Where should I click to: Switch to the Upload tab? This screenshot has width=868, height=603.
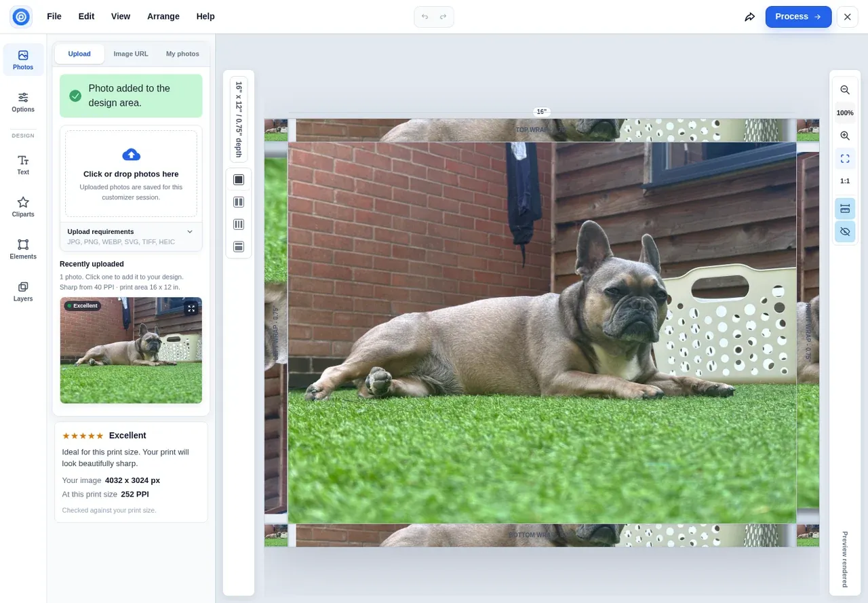[x=79, y=54]
